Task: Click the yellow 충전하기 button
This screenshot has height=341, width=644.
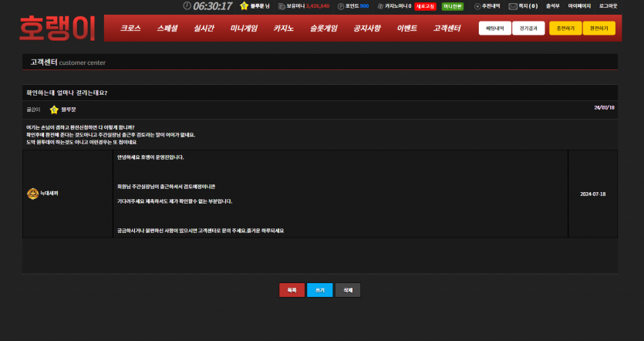Action: tap(565, 29)
